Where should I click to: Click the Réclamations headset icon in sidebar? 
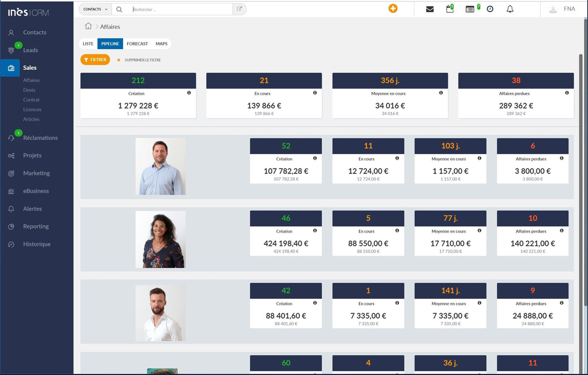click(11, 138)
